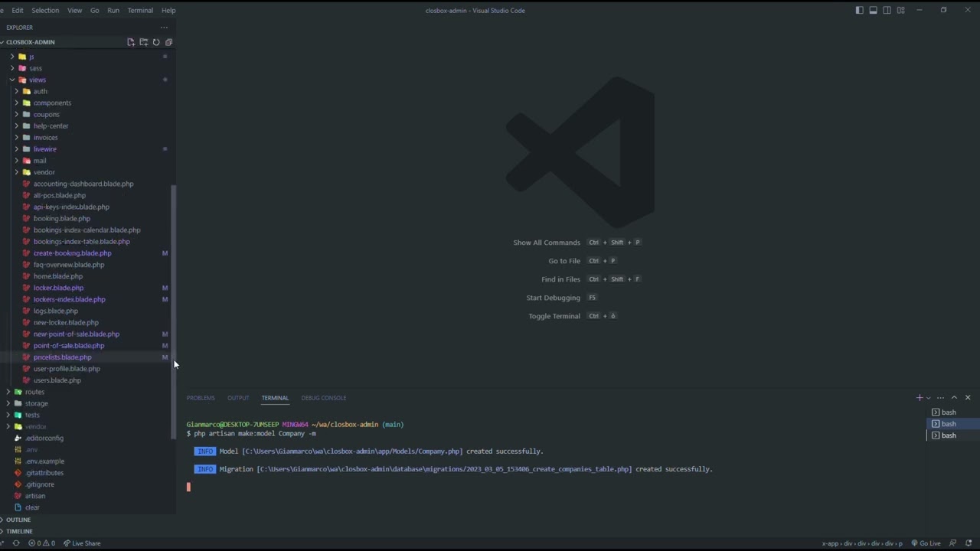This screenshot has width=980, height=551.
Task: Switch to the DEBUG CONSOLE tab
Action: [323, 398]
